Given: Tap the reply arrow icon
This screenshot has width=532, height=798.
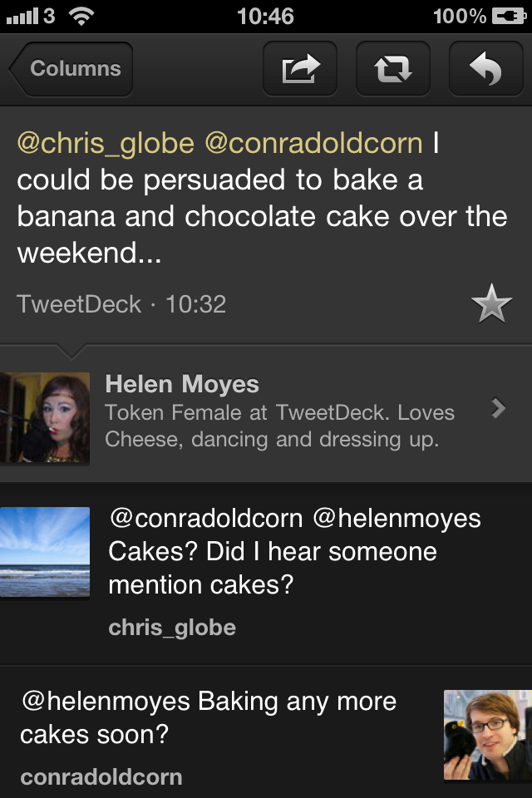Looking at the screenshot, I should click(x=485, y=68).
